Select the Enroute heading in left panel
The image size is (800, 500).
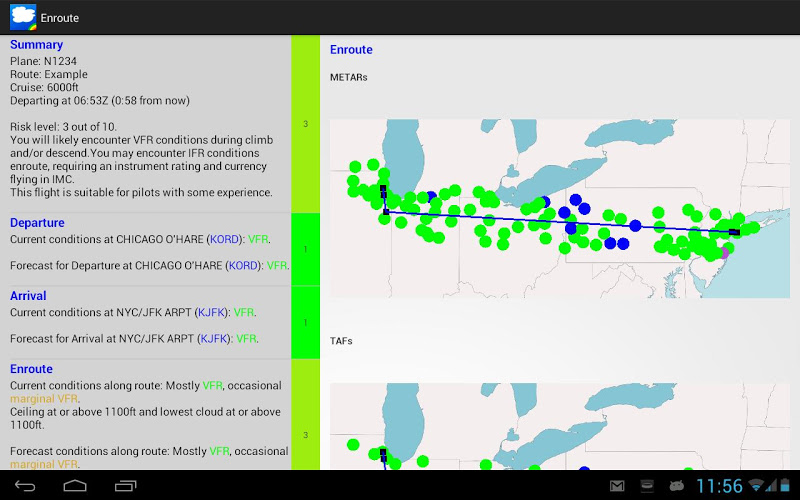(x=31, y=369)
